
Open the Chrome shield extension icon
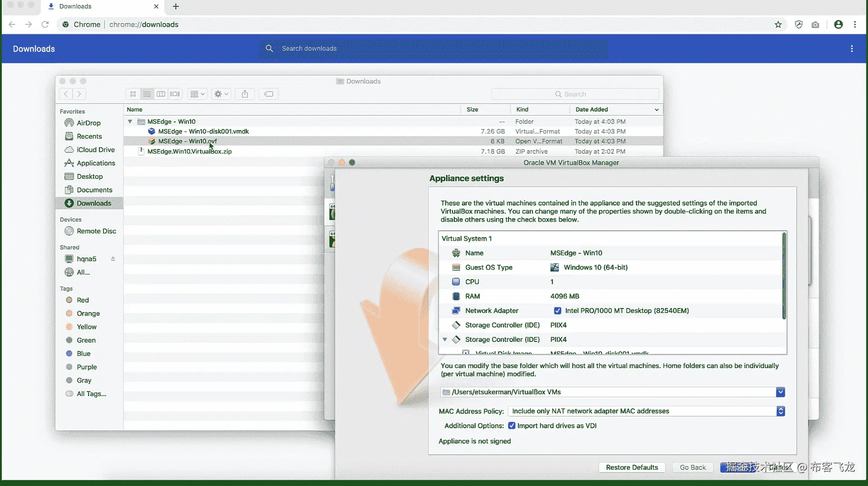[799, 24]
